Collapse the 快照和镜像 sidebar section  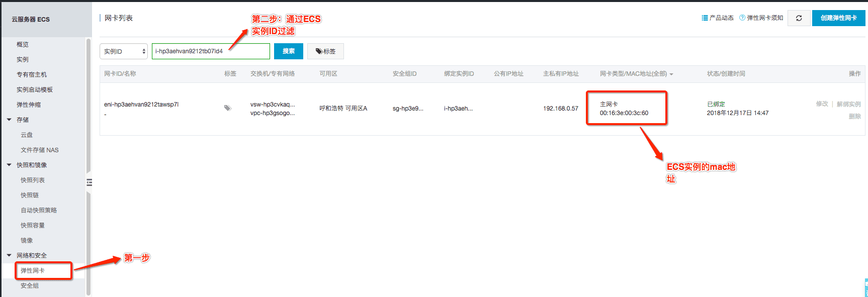tap(9, 165)
